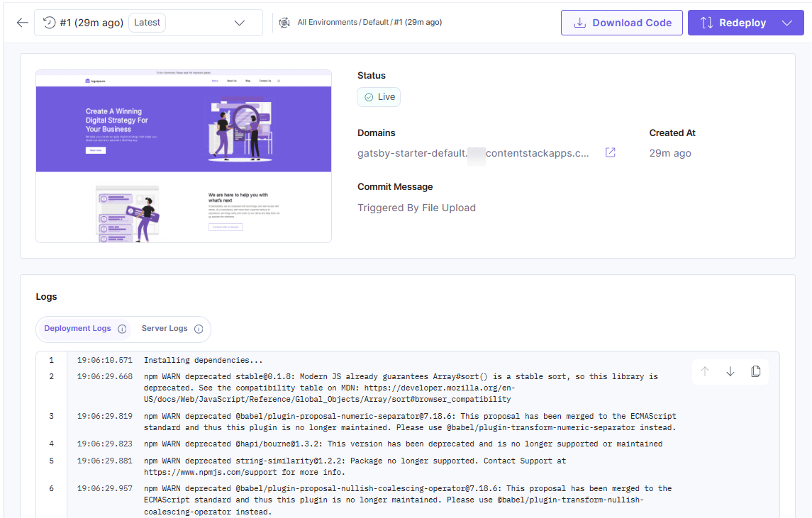Open the gatsby-starter-default domain link

point(473,153)
